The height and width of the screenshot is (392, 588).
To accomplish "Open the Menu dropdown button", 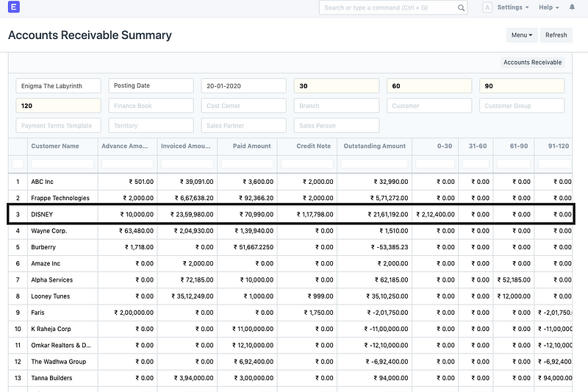I will [x=522, y=35].
